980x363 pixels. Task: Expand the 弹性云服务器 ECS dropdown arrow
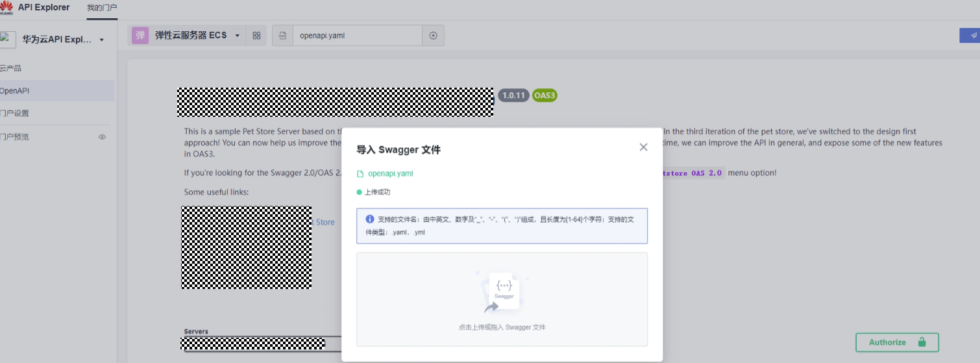pos(237,36)
